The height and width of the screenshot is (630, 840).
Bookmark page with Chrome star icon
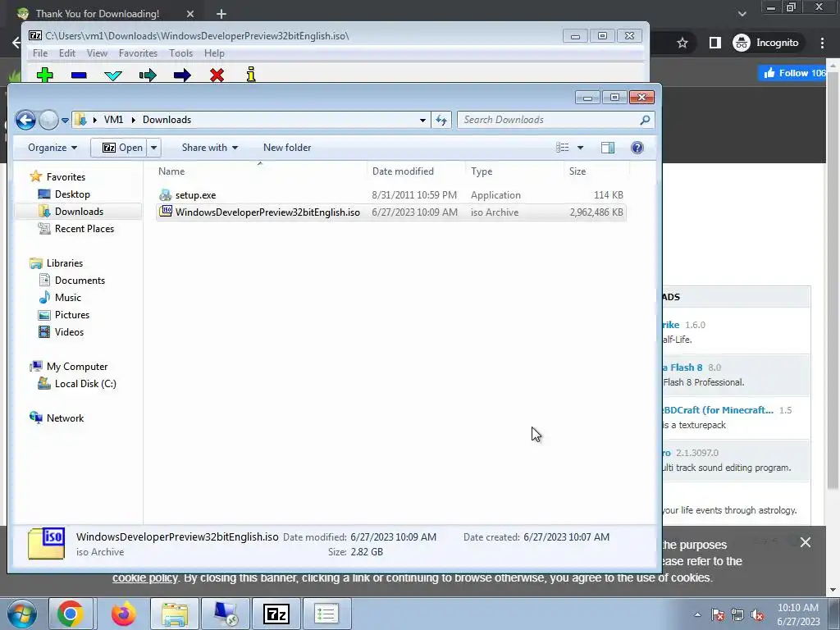pos(682,43)
